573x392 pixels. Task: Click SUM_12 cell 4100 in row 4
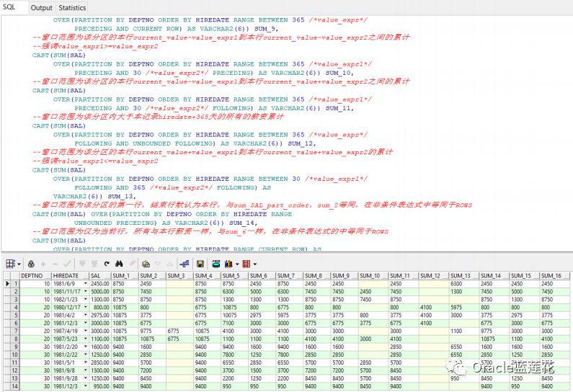[433, 307]
